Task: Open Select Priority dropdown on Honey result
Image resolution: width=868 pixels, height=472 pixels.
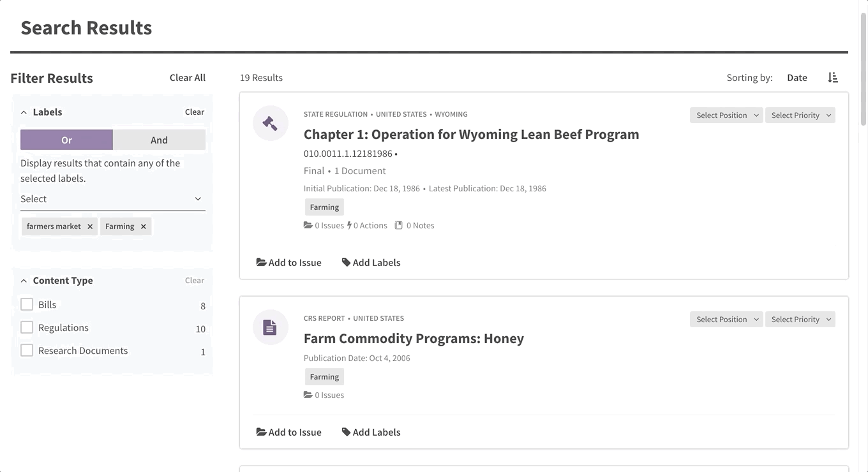Action: [800, 320]
